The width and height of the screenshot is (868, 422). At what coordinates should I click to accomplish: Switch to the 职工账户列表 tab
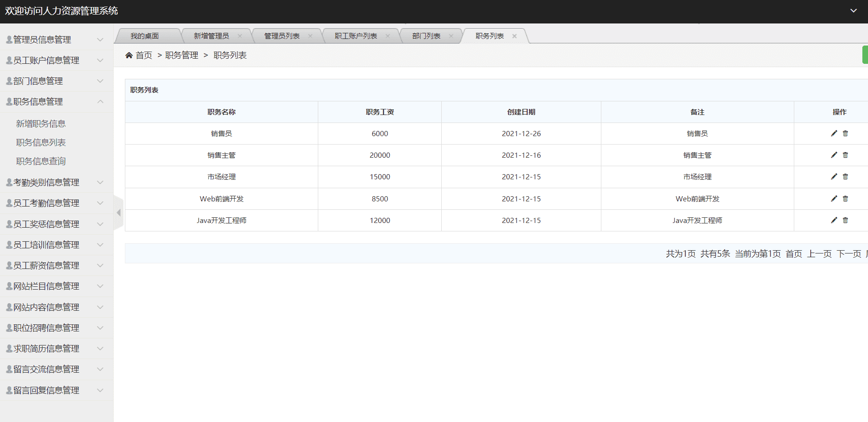pyautogui.click(x=356, y=36)
